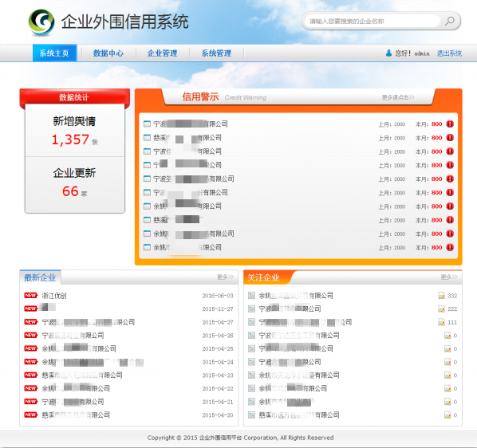This screenshot has width=477, height=448.
Task: Click the follow count 222
Action: 452,309
